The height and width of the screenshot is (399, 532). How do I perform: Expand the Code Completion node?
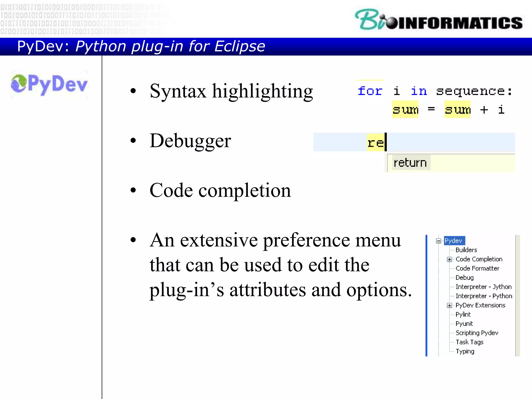pyautogui.click(x=449, y=259)
